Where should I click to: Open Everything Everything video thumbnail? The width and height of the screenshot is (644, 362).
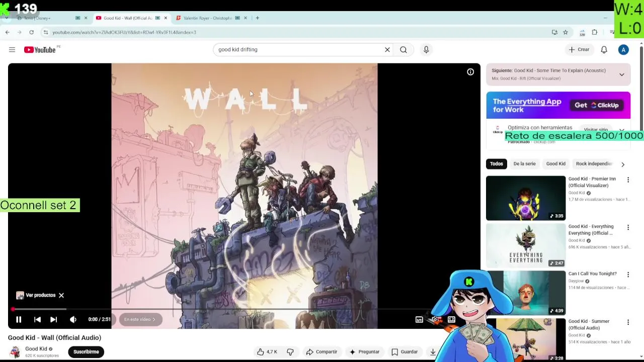[x=526, y=245]
